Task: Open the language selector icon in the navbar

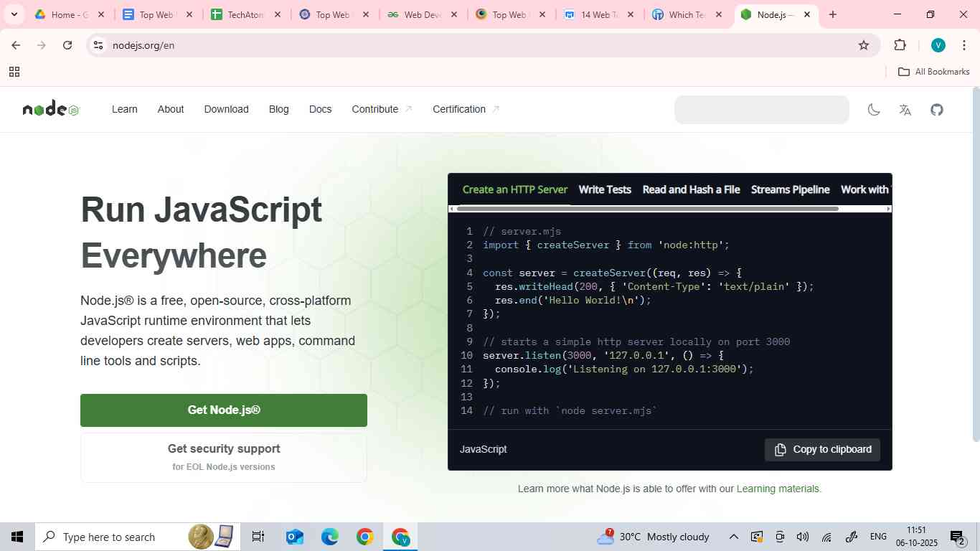Action: [904, 109]
